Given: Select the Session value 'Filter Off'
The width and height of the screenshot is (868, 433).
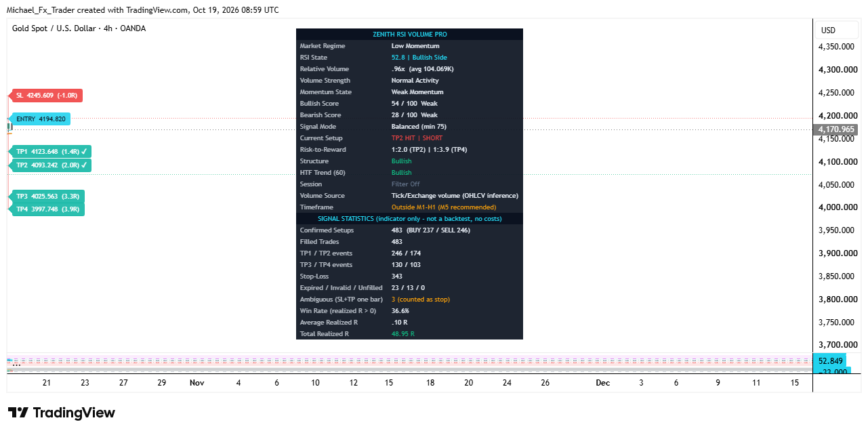Looking at the screenshot, I should point(406,184).
